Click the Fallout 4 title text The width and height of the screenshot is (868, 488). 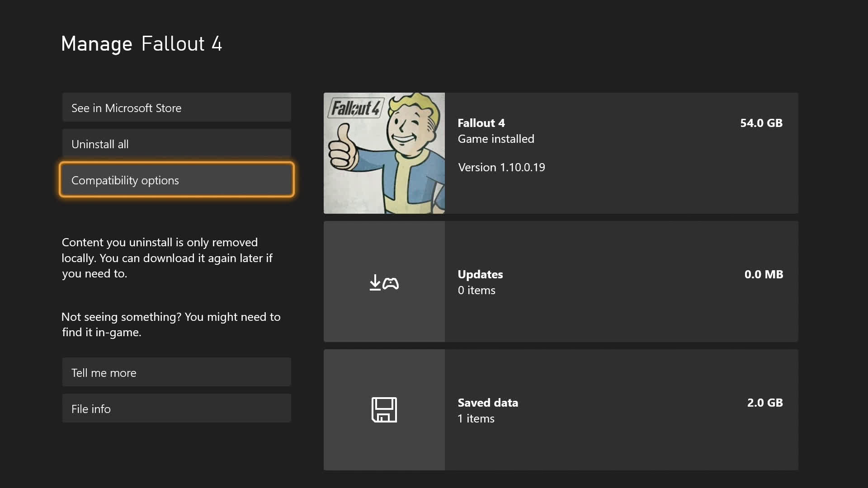(481, 123)
